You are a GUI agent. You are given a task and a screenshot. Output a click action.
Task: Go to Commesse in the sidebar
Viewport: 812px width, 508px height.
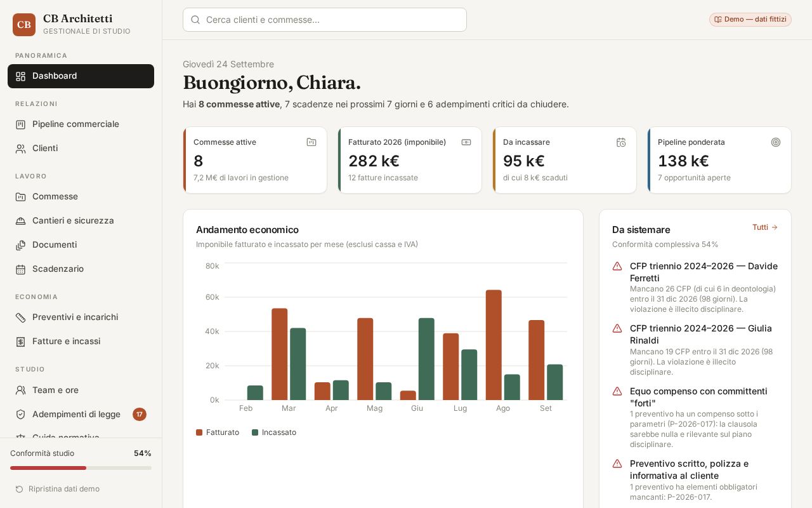81,197
